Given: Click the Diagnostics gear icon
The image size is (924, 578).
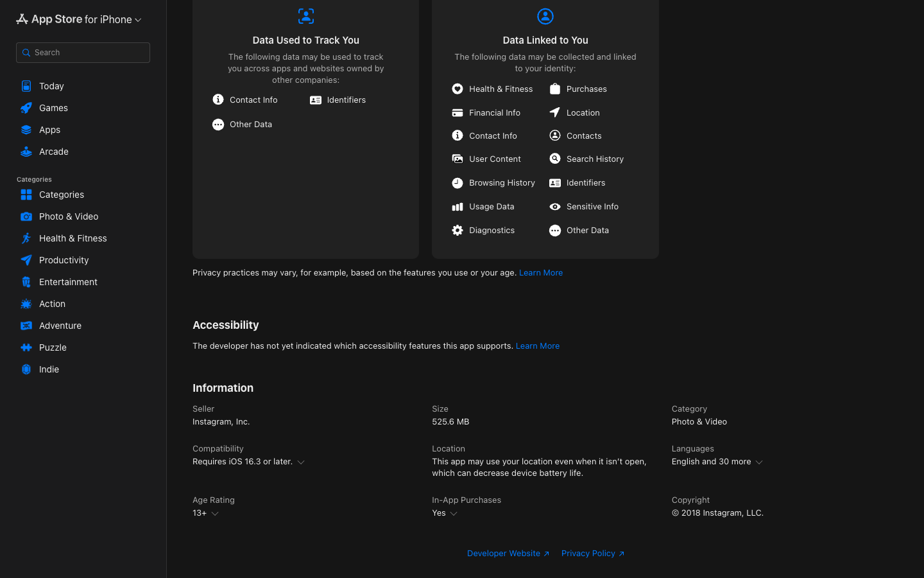Looking at the screenshot, I should point(458,230).
